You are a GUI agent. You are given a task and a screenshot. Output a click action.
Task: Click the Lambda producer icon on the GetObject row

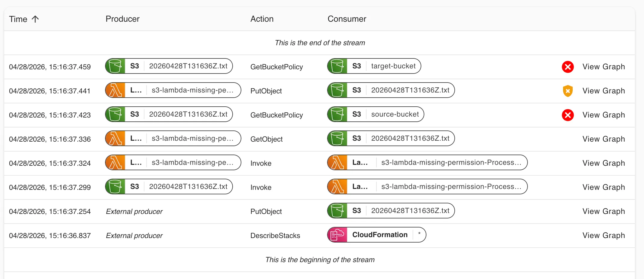click(x=115, y=138)
